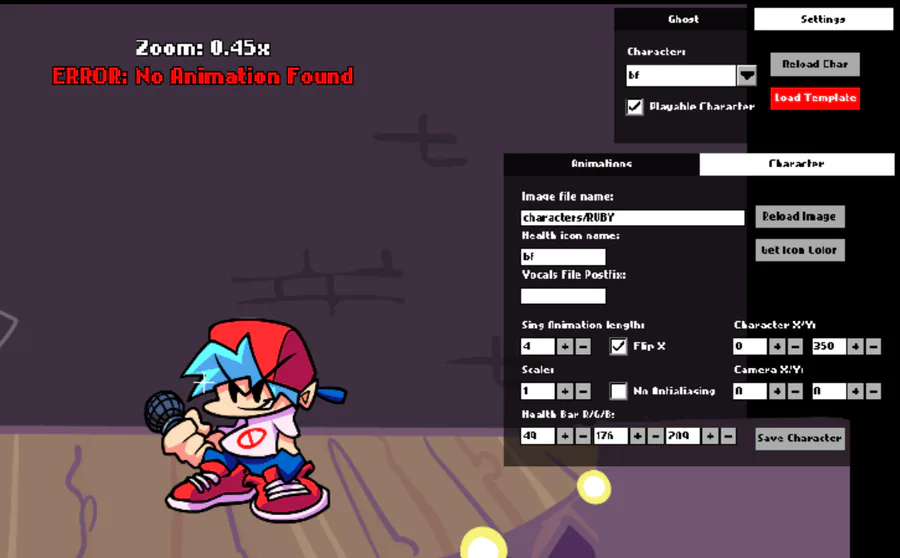This screenshot has width=900, height=558.
Task: Decrease Health Bar blue value with minus
Action: pos(728,436)
